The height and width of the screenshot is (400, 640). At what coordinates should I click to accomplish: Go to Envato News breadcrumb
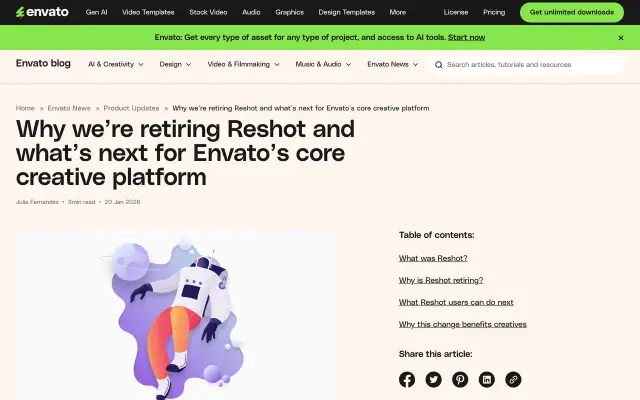pos(69,108)
